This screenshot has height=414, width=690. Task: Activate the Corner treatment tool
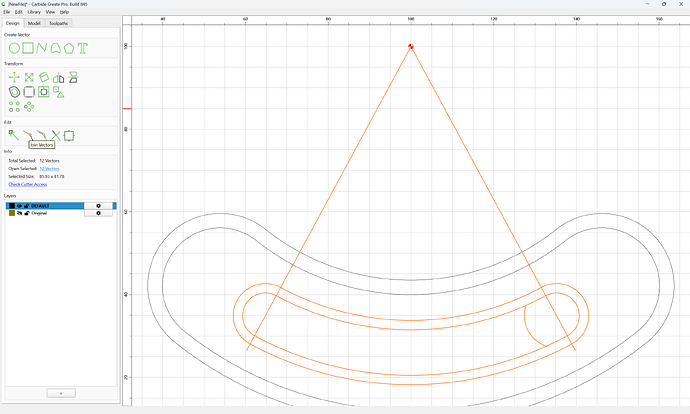(x=29, y=92)
